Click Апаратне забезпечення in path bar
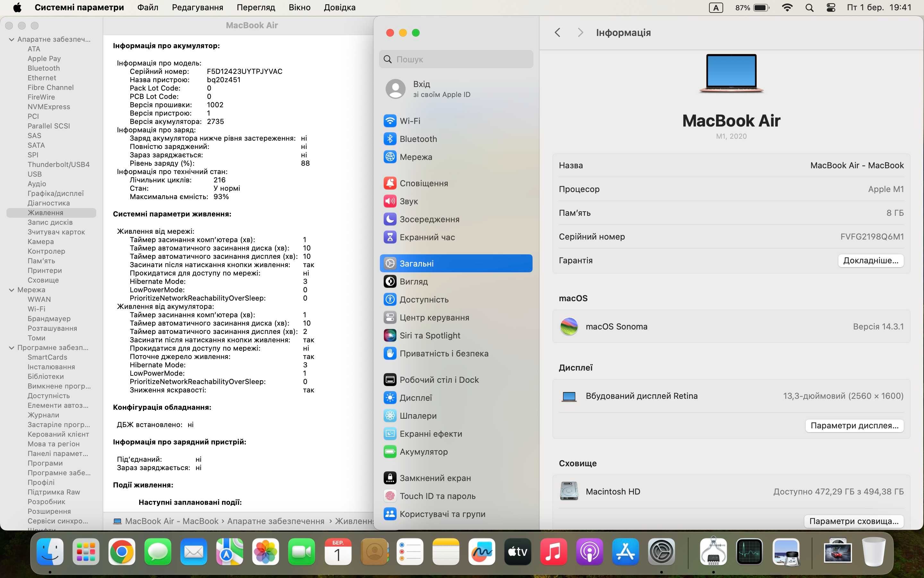Viewport: 924px width, 578px height. [276, 521]
